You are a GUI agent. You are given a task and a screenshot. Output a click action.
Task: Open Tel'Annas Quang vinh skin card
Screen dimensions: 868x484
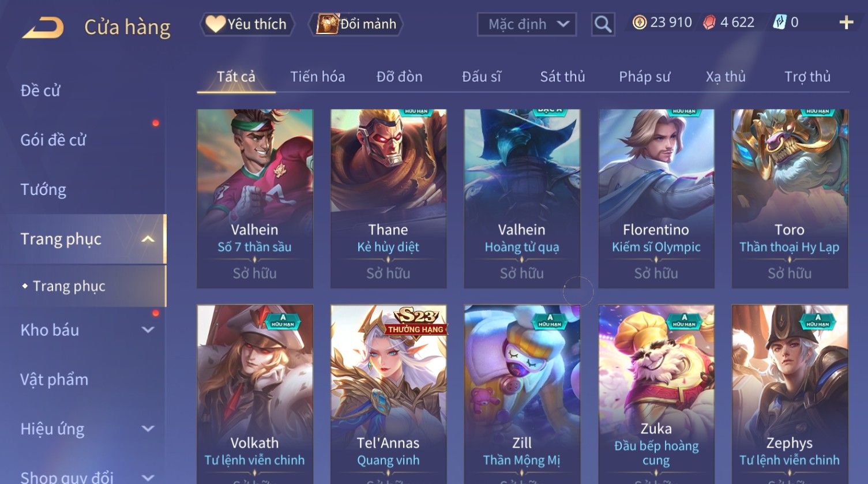pos(388,394)
